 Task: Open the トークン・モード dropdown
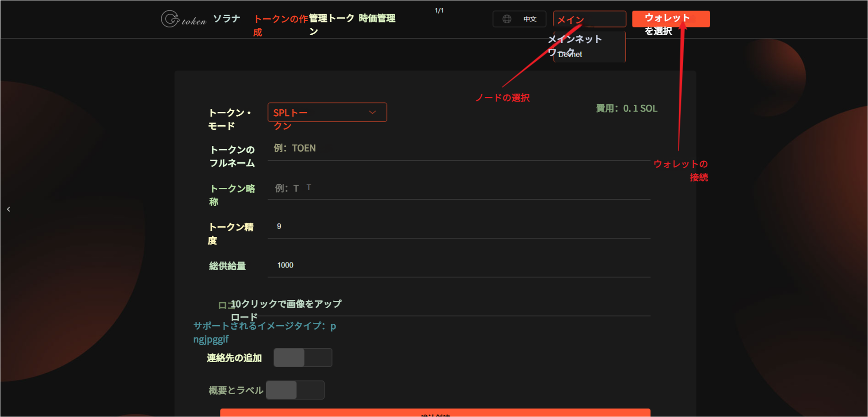[x=327, y=112]
